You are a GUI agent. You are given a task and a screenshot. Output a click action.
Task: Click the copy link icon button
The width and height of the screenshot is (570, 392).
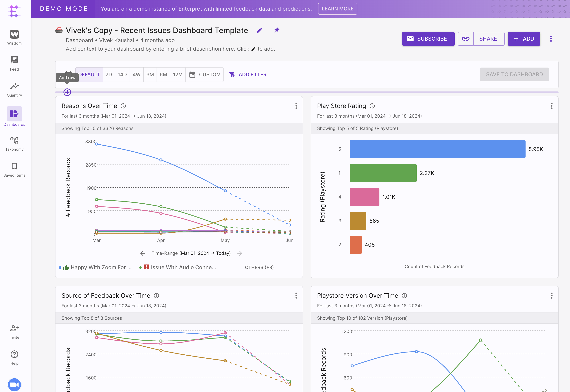[x=465, y=39]
